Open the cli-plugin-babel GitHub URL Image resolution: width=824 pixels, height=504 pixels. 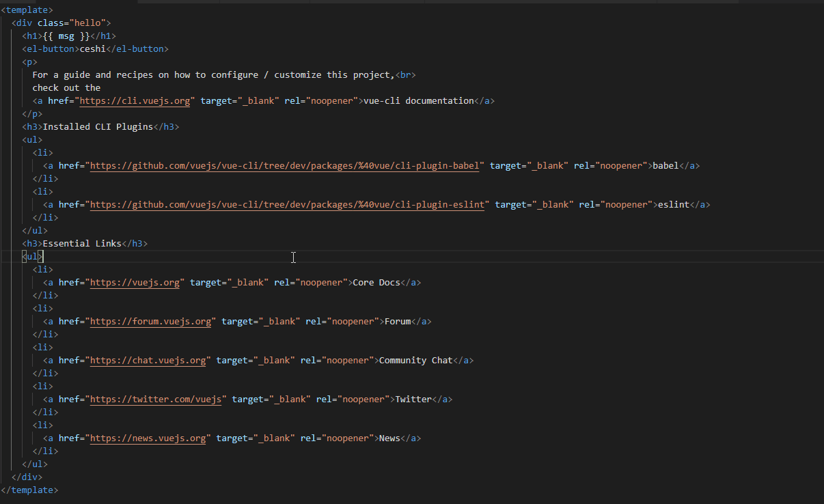285,165
